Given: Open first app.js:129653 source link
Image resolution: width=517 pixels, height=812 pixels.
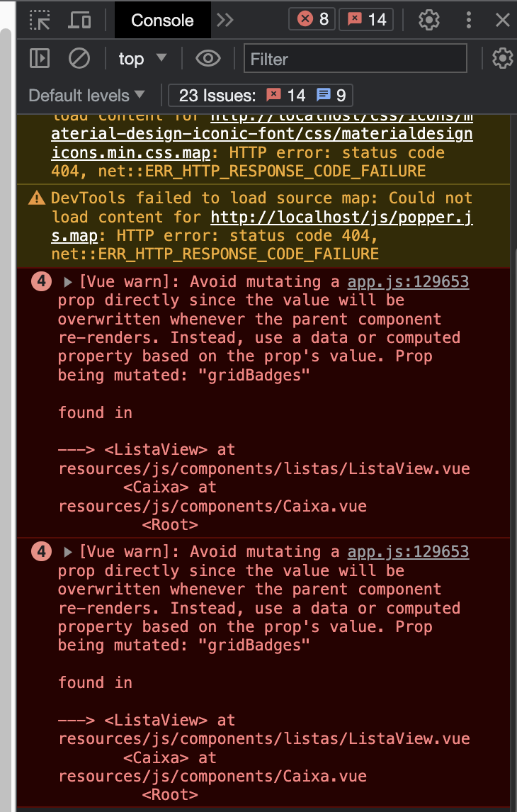Looking at the screenshot, I should pos(408,282).
